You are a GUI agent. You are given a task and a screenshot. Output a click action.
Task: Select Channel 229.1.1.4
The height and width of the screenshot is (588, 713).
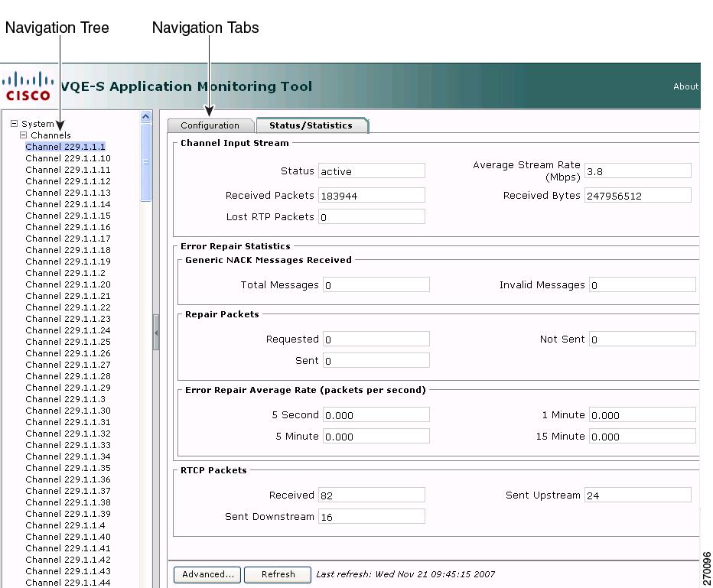pos(66,525)
